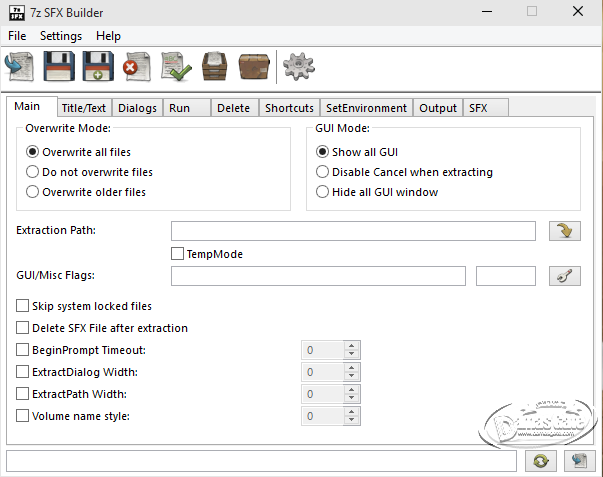Click the wide GUI/Misc Flags field
603x477 pixels.
(x=318, y=276)
